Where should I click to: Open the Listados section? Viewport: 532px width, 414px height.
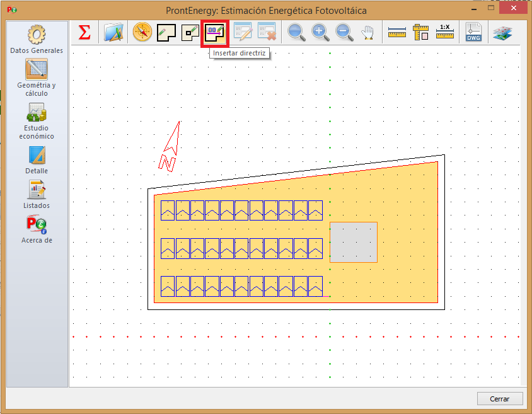pyautogui.click(x=37, y=194)
